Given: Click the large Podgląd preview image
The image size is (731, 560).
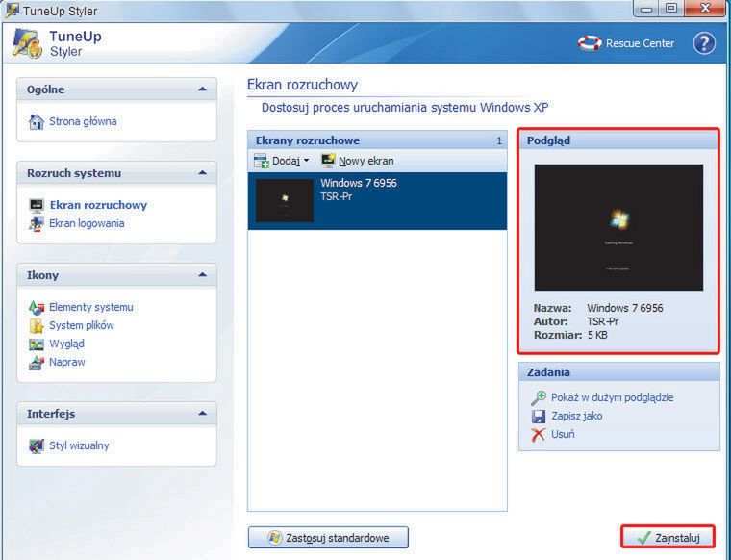Looking at the screenshot, I should tap(618, 227).
